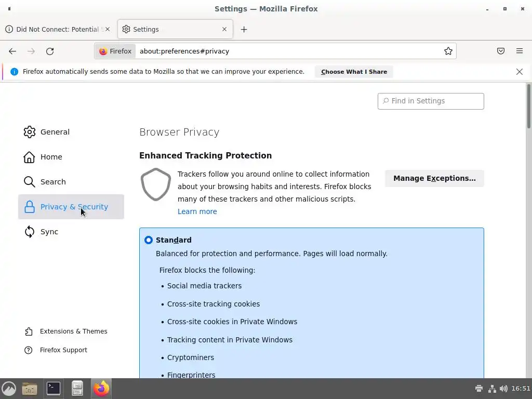532x399 pixels.
Task: Open the file cabinet app in the taskbar
Action: [77, 389]
